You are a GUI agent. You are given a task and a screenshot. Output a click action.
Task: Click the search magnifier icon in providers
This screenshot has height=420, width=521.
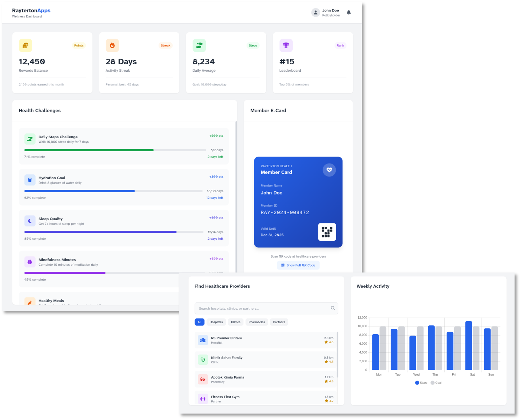coord(333,308)
